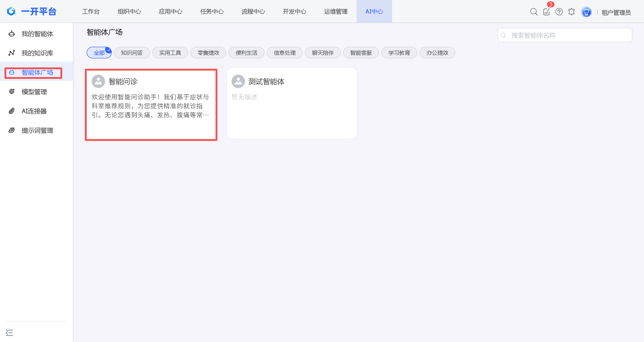Click the help question mark icon
Screen dimensions: 644x342
[x=559, y=12]
